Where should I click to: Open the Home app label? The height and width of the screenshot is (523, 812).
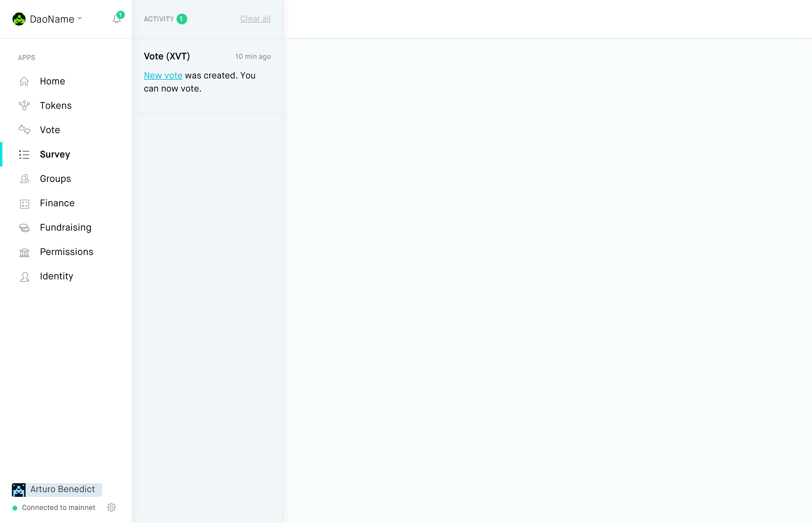pos(52,81)
